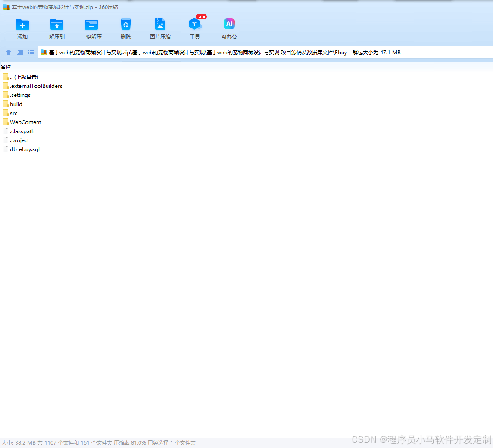
Task: Select the build folder
Action: (x=12, y=104)
